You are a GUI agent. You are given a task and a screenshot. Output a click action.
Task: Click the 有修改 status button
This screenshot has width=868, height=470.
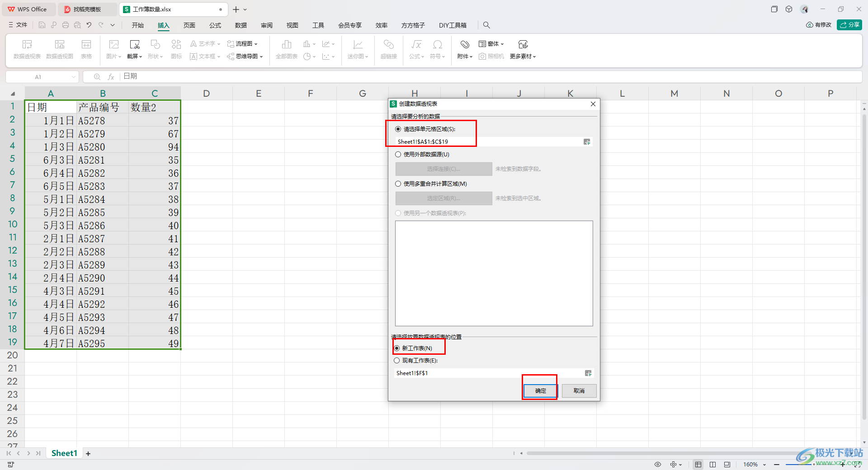pyautogui.click(x=819, y=25)
